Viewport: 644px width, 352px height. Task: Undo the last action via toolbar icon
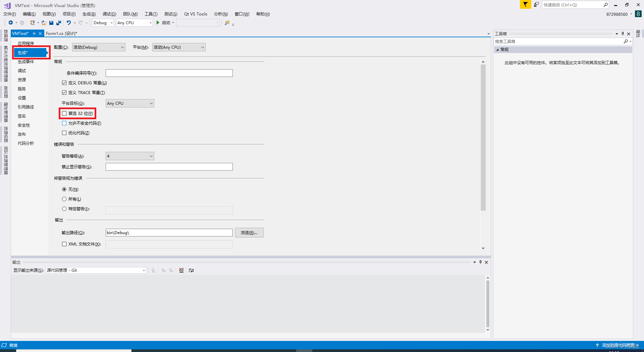[x=69, y=23]
